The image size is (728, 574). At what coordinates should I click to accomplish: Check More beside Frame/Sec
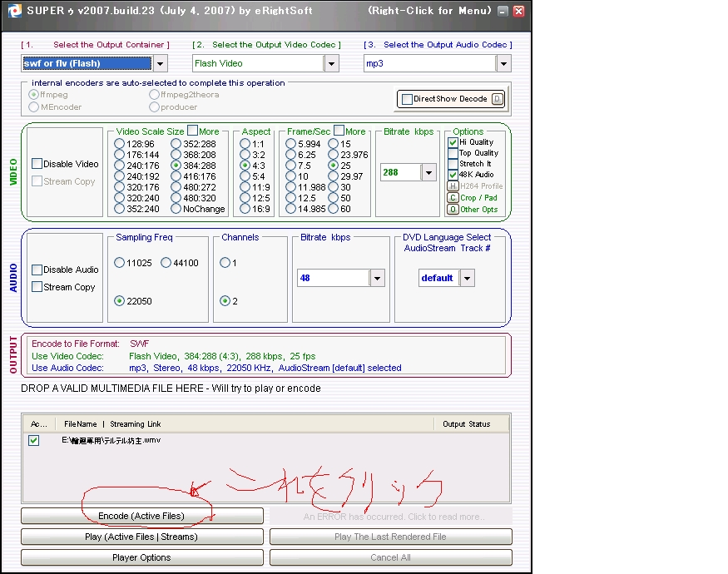(339, 131)
